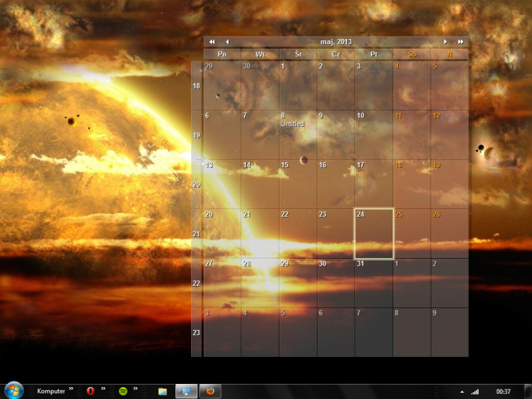Select day 17 in the calendar
The image size is (532, 399).
point(374,184)
